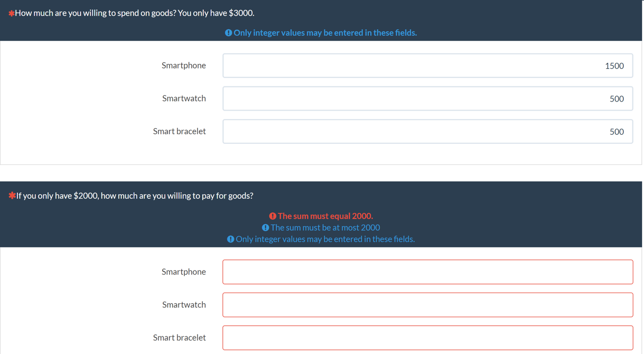
Task: Click the info icon in the first question's integer hint
Action: (228, 33)
